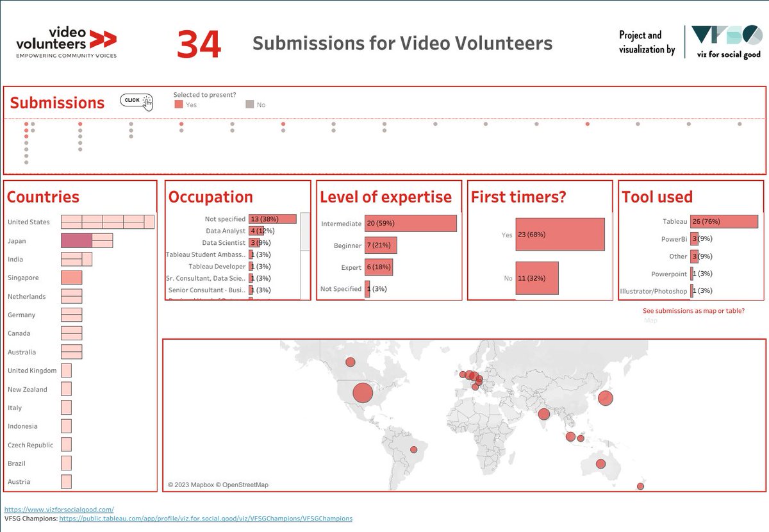Select the India bubble on the map
769x532 pixels.
pos(544,414)
